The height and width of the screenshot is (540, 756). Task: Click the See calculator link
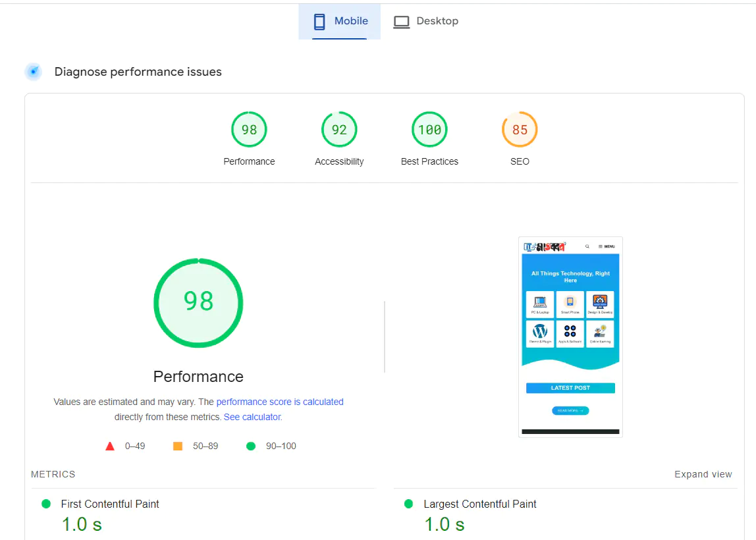point(252,417)
